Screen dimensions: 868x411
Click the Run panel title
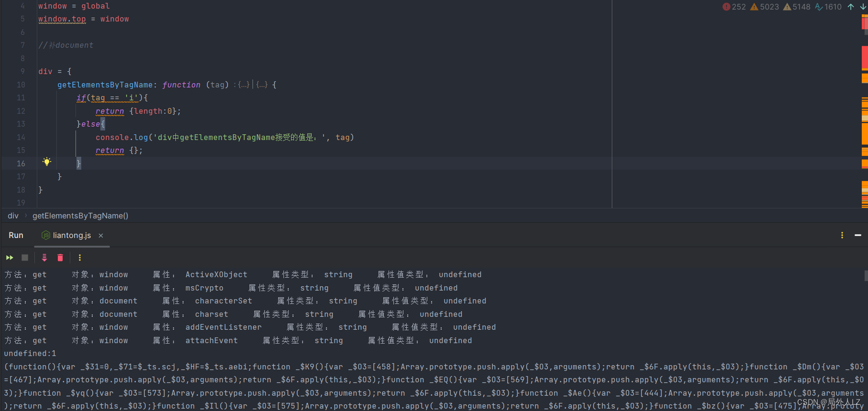[16, 235]
